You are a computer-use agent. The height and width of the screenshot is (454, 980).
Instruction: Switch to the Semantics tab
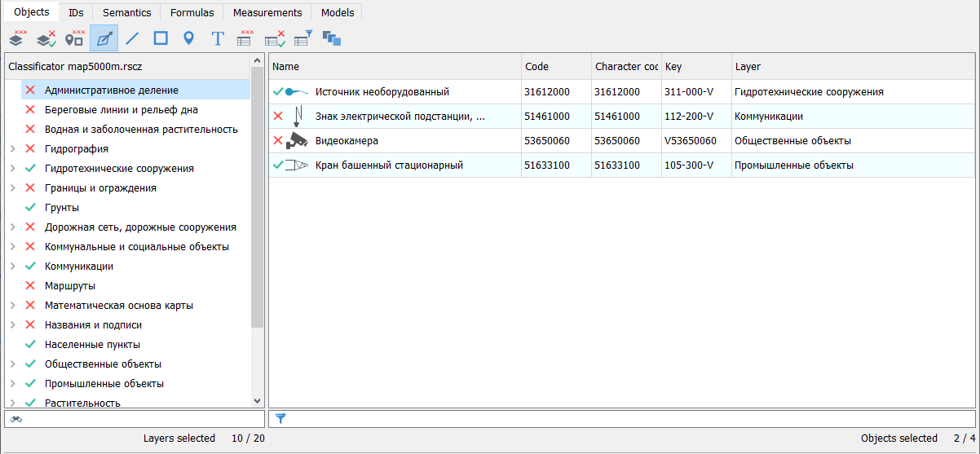126,12
